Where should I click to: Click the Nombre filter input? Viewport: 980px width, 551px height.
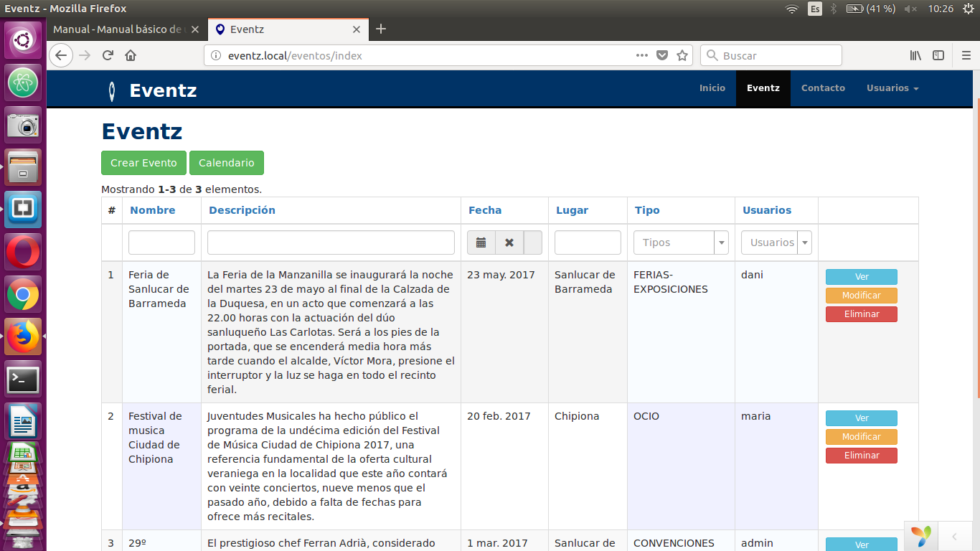coord(161,242)
